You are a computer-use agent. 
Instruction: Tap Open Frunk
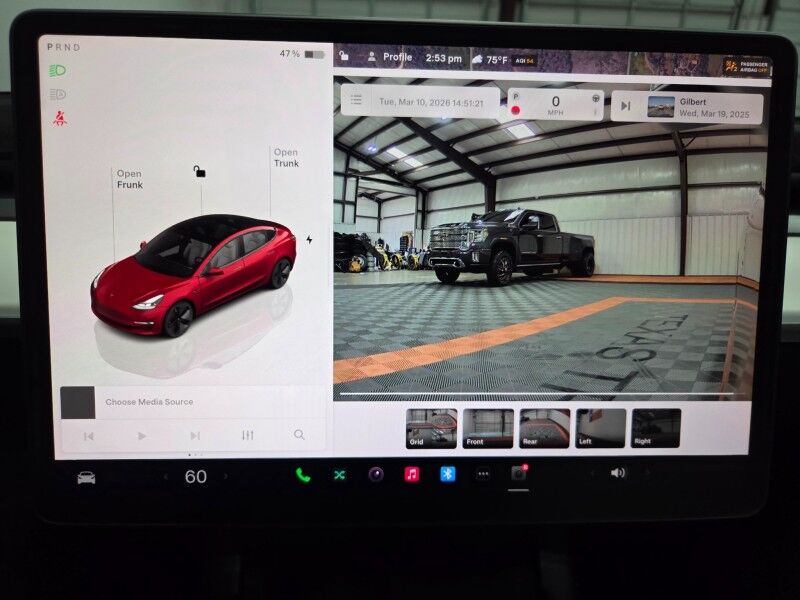pos(129,179)
